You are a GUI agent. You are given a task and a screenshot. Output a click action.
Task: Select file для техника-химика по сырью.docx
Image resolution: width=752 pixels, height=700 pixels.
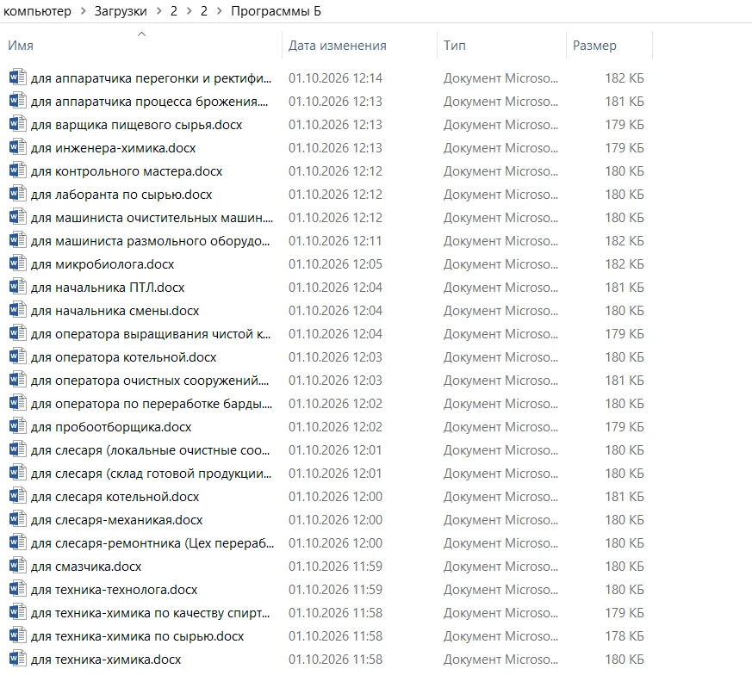(327, 636)
